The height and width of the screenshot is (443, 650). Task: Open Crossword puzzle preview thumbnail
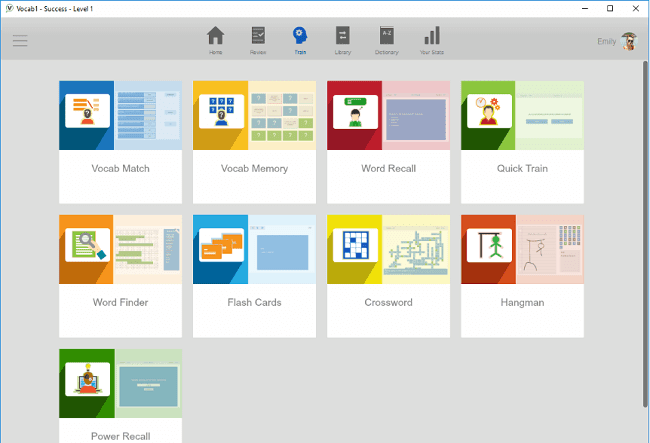[x=416, y=249]
